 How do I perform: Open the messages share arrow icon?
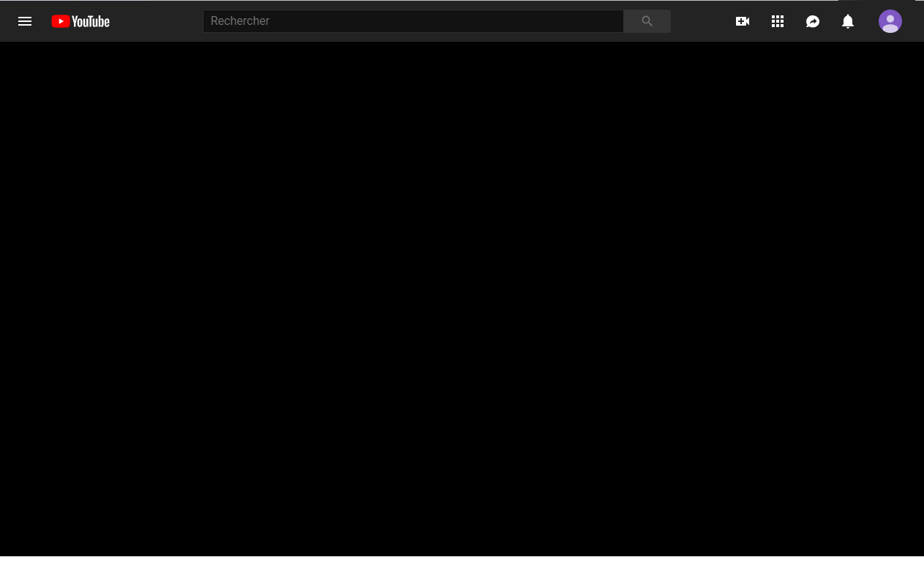pyautogui.click(x=813, y=21)
